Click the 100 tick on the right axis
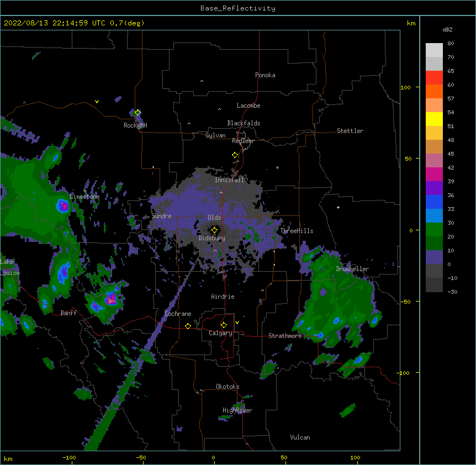 click(x=405, y=87)
